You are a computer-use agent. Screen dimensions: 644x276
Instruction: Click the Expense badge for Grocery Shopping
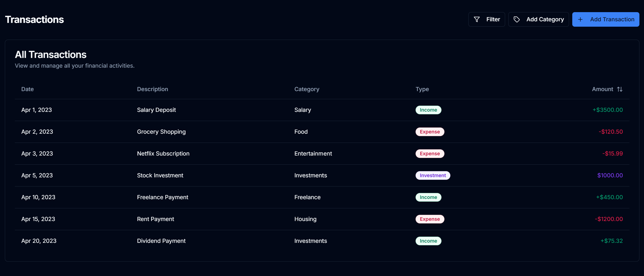coord(430,132)
